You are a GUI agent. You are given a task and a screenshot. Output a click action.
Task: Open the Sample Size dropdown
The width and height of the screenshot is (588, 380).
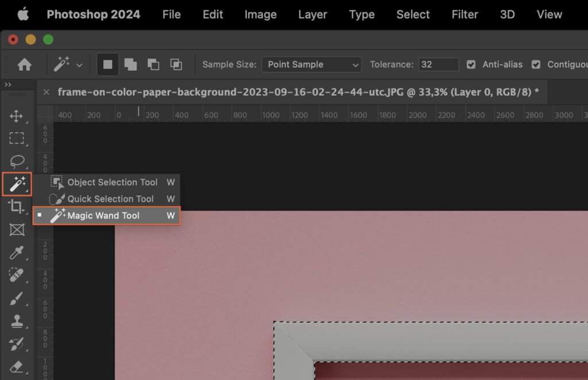pos(311,64)
